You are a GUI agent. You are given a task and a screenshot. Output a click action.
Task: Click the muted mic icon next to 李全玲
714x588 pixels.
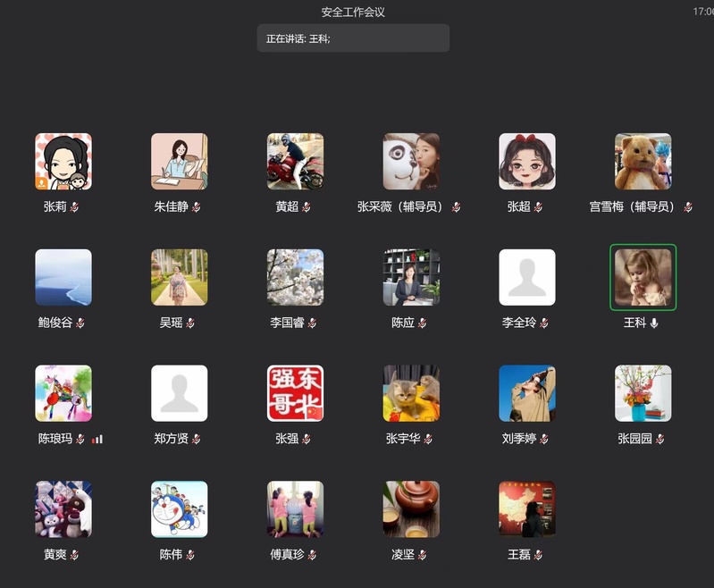[x=545, y=323]
